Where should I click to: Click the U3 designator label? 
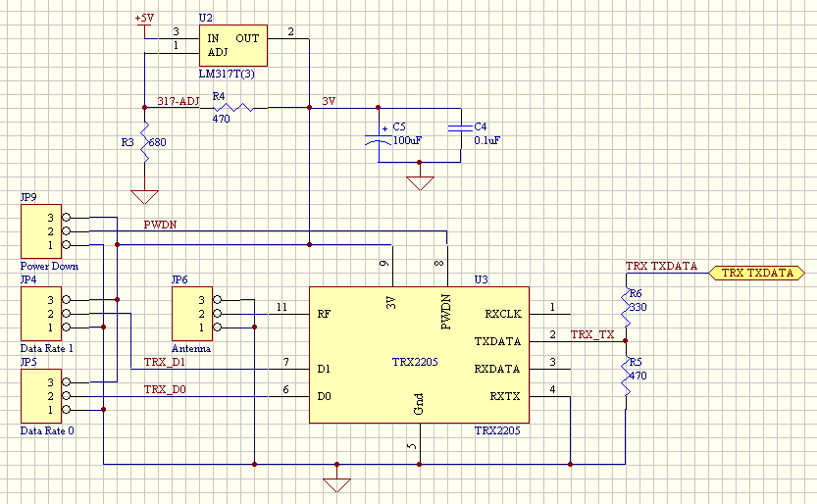[x=481, y=279]
